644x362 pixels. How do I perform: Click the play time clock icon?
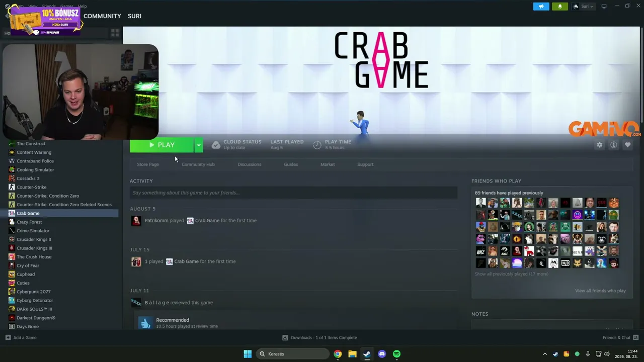click(317, 145)
